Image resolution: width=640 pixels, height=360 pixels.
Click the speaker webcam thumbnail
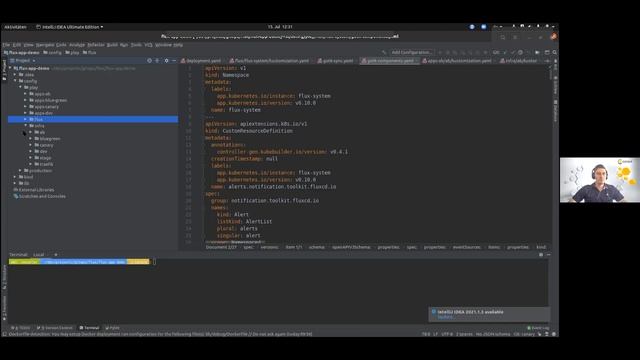[x=600, y=180]
